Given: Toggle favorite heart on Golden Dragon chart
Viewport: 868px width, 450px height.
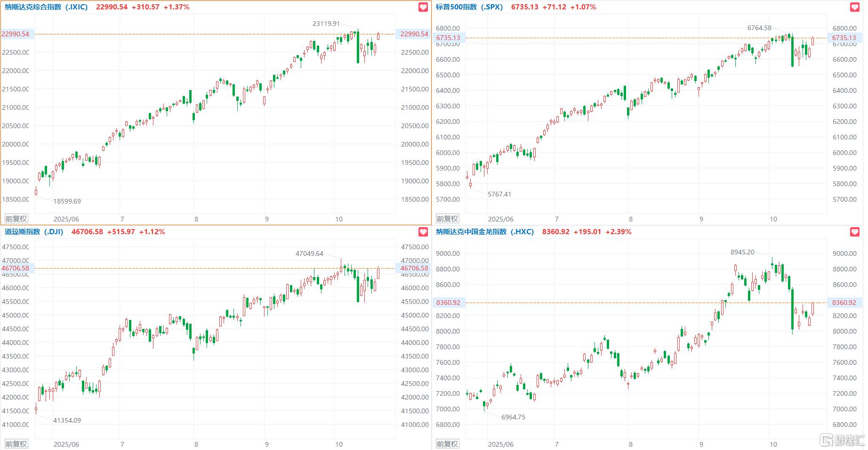Looking at the screenshot, I should [855, 232].
